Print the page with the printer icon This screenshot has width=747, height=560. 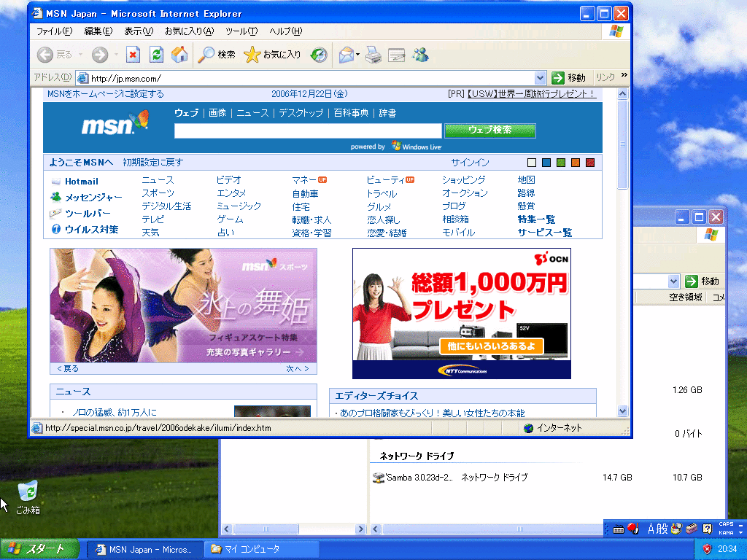(x=373, y=55)
